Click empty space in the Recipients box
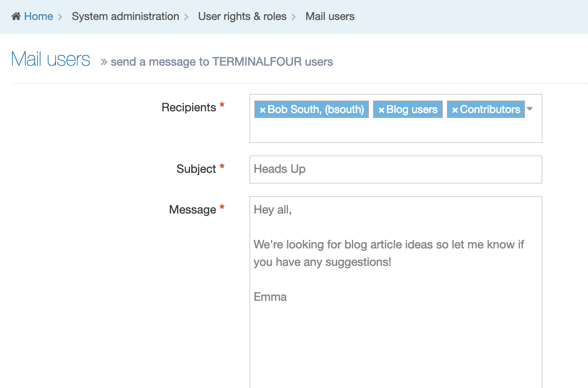The image size is (588, 388). click(395, 131)
